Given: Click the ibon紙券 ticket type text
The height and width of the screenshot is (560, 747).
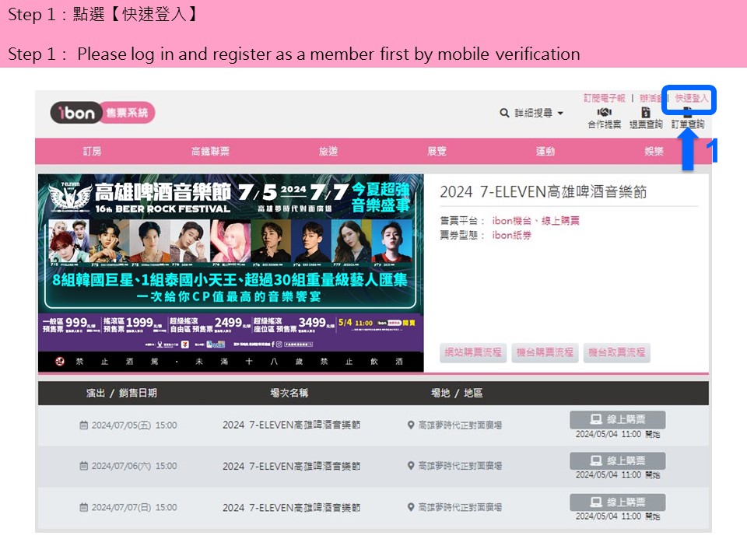Looking at the screenshot, I should [512, 235].
